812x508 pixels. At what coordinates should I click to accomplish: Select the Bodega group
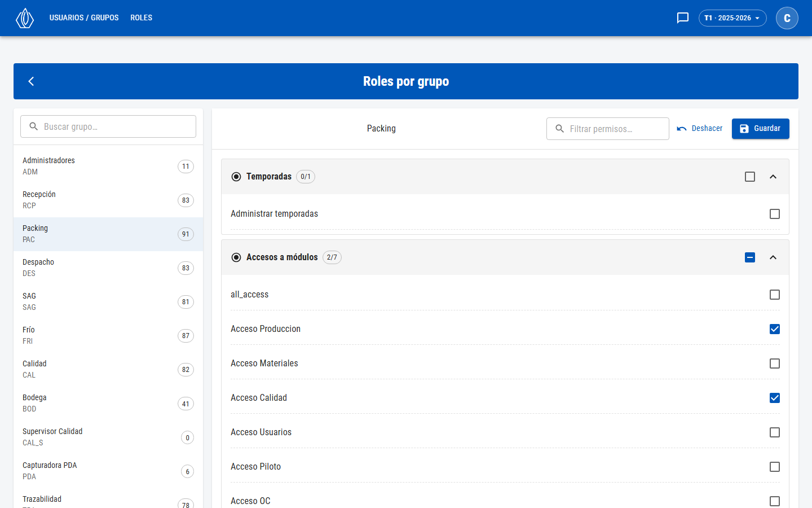pos(108,404)
